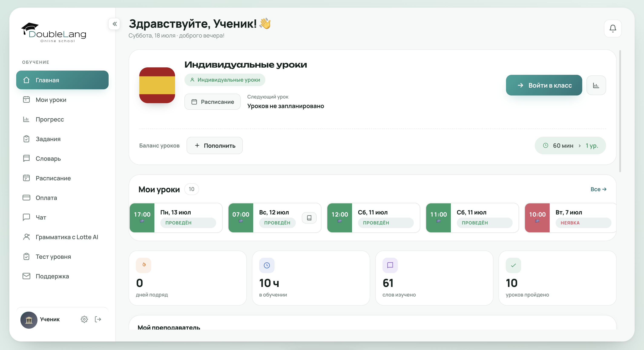Click the book icon on слов изучено card
The height and width of the screenshot is (350, 644).
point(390,265)
